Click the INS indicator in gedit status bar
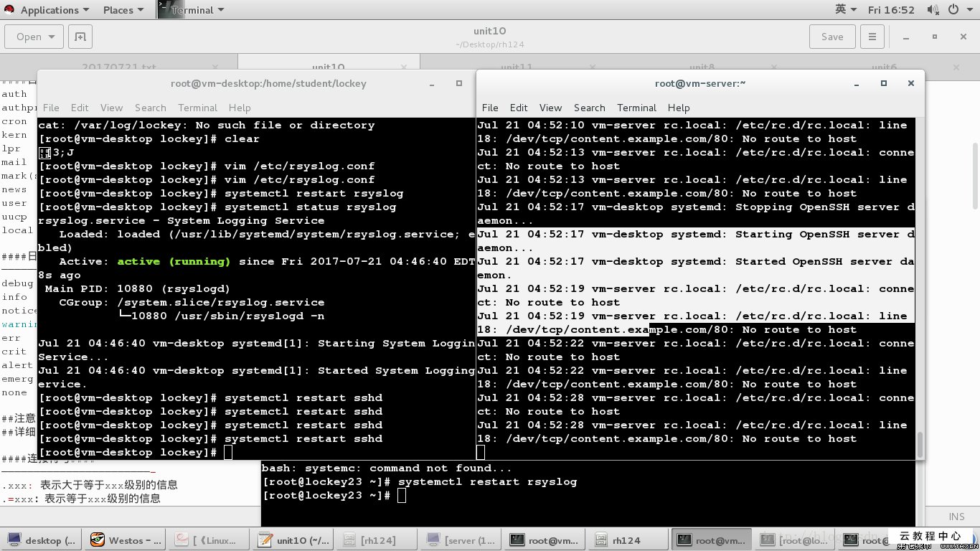The image size is (980, 551). tap(956, 517)
